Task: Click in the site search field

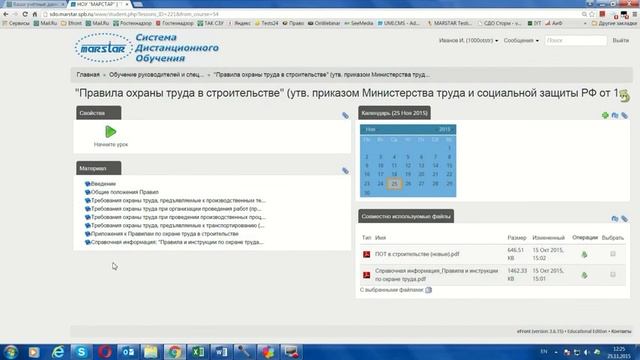Action: [576, 40]
